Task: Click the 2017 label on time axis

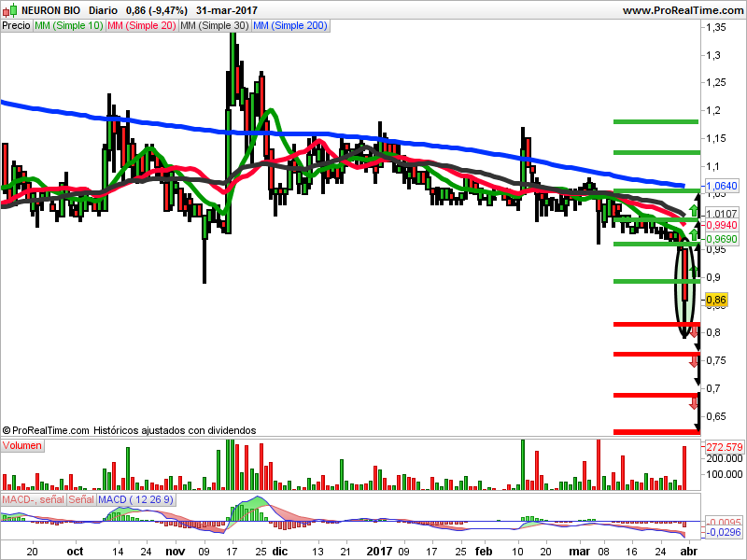Action: click(380, 552)
